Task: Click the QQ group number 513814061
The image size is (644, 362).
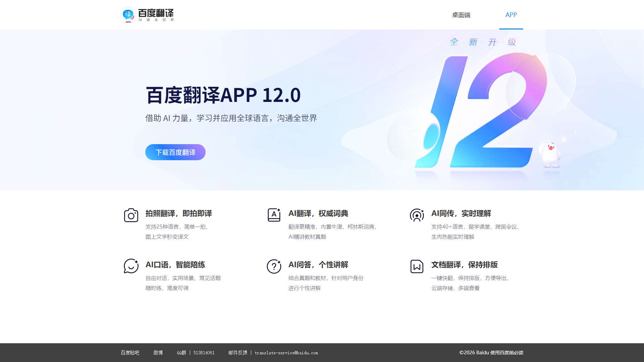Action: coord(204,353)
